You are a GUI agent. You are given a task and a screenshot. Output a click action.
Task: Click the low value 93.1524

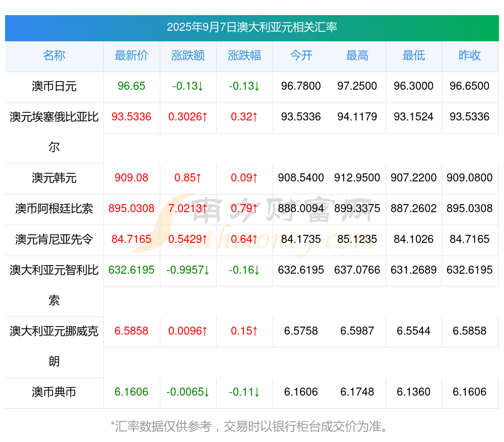pos(414,117)
